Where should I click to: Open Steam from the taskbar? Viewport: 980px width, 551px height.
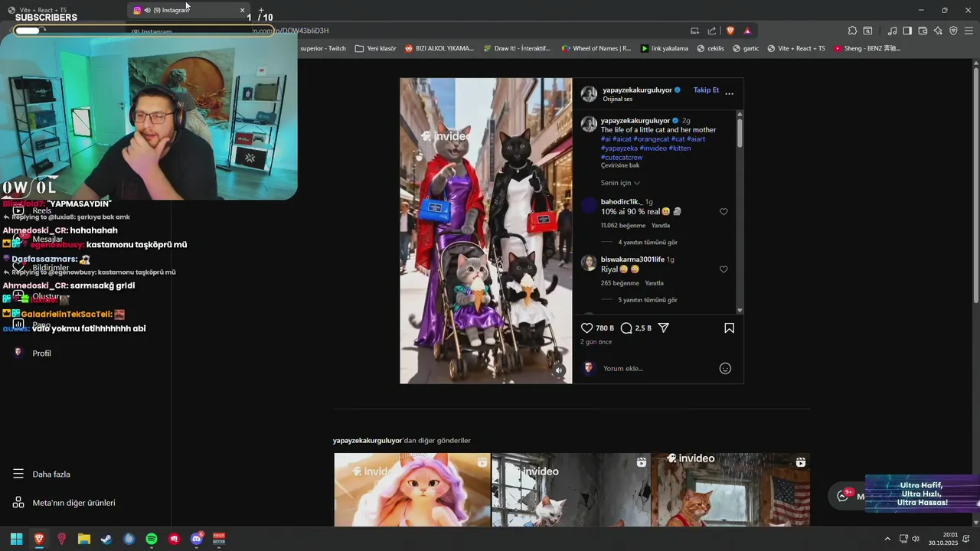click(106, 539)
